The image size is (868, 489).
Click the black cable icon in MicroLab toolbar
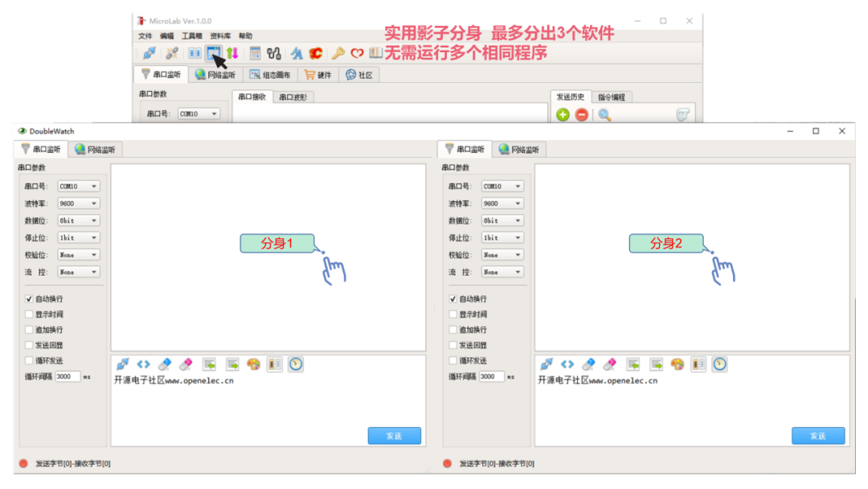(274, 53)
